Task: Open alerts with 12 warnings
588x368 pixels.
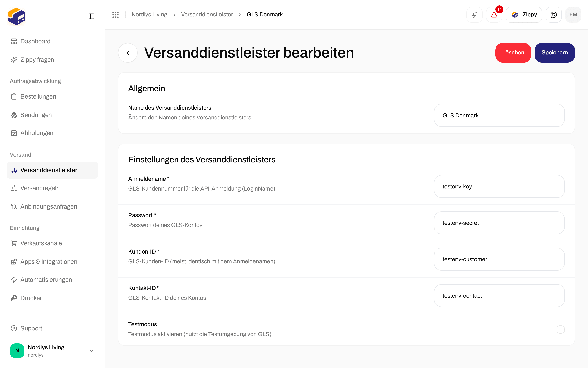Action: pyautogui.click(x=494, y=15)
